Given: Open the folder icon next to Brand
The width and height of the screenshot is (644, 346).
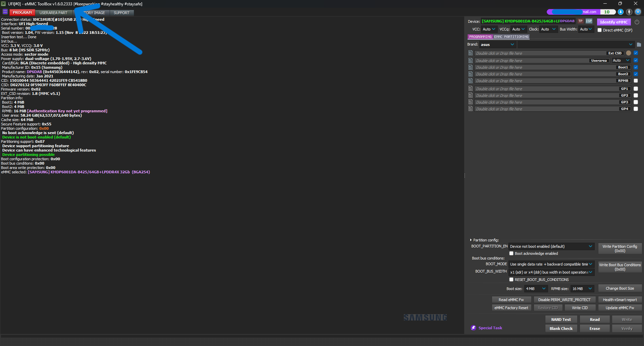Looking at the screenshot, I should pos(639,45).
